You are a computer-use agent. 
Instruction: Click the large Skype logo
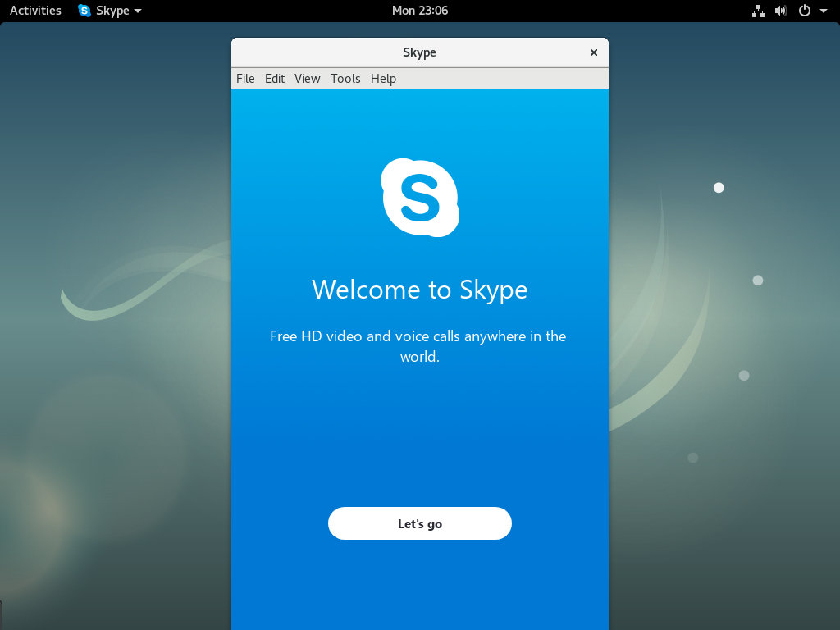(x=420, y=198)
